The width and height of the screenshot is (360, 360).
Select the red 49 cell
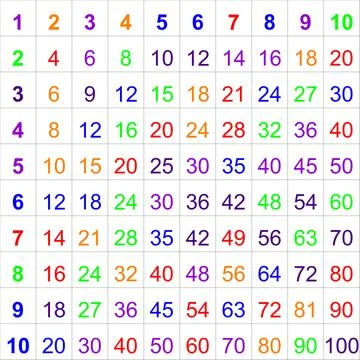pyautogui.click(x=234, y=238)
